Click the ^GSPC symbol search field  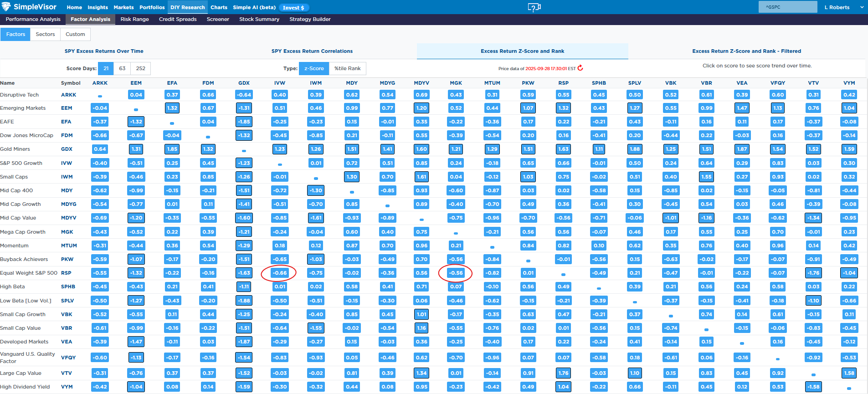pos(787,7)
